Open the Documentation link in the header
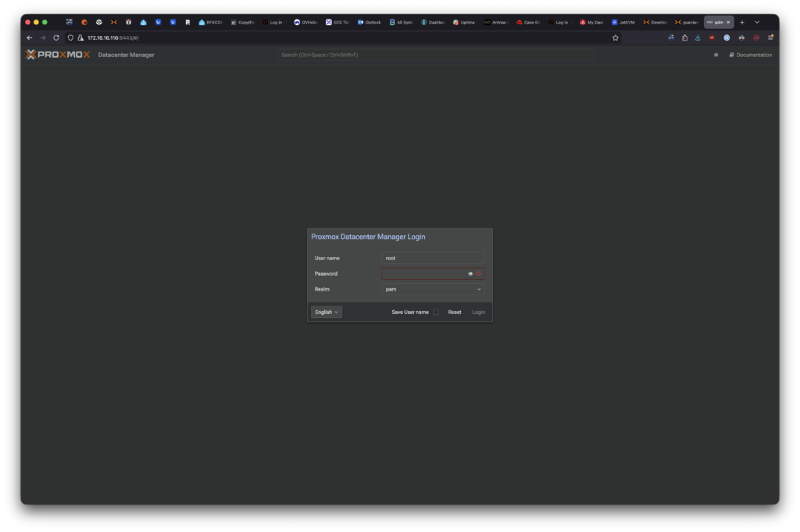 tap(750, 55)
